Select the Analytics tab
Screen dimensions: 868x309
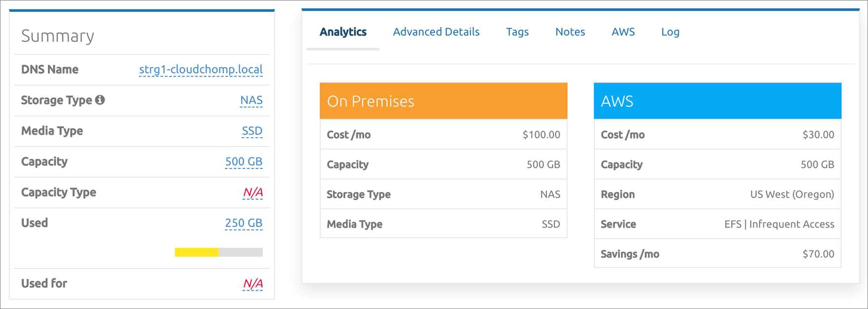coord(343,32)
